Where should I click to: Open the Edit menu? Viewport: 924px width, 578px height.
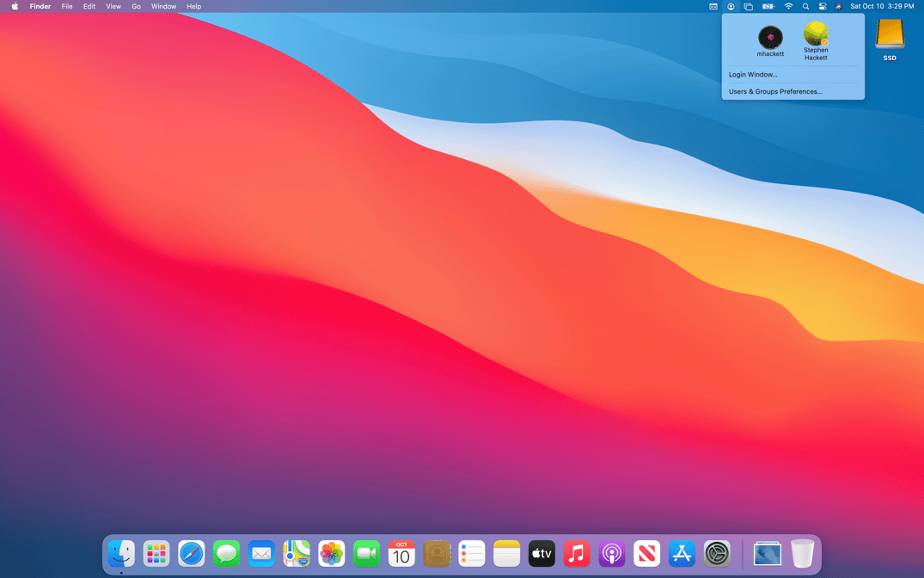[x=89, y=7]
